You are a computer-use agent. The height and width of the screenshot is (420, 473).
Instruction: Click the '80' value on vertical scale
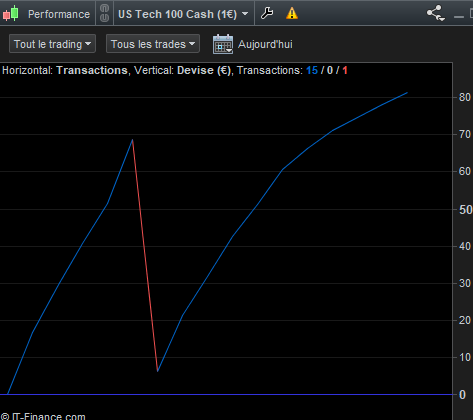pos(465,97)
